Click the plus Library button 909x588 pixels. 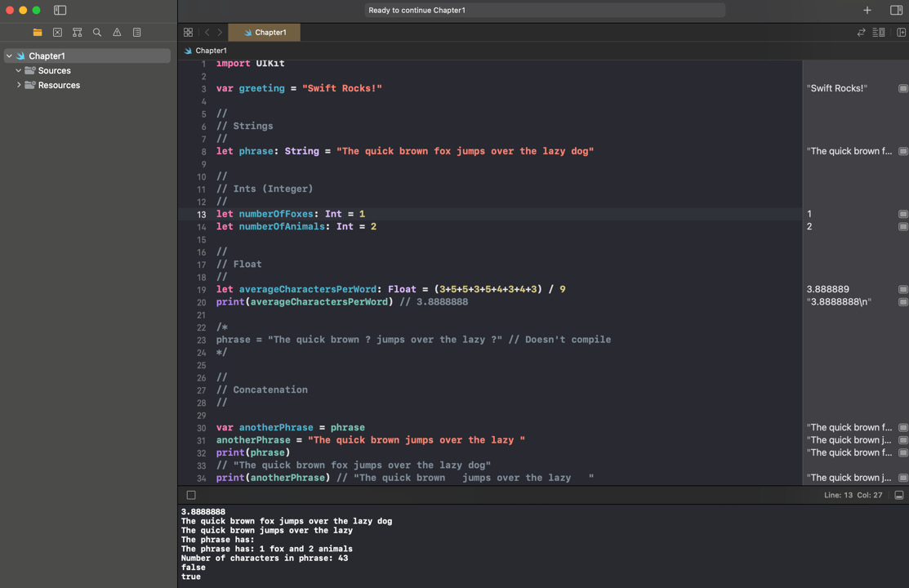(867, 11)
